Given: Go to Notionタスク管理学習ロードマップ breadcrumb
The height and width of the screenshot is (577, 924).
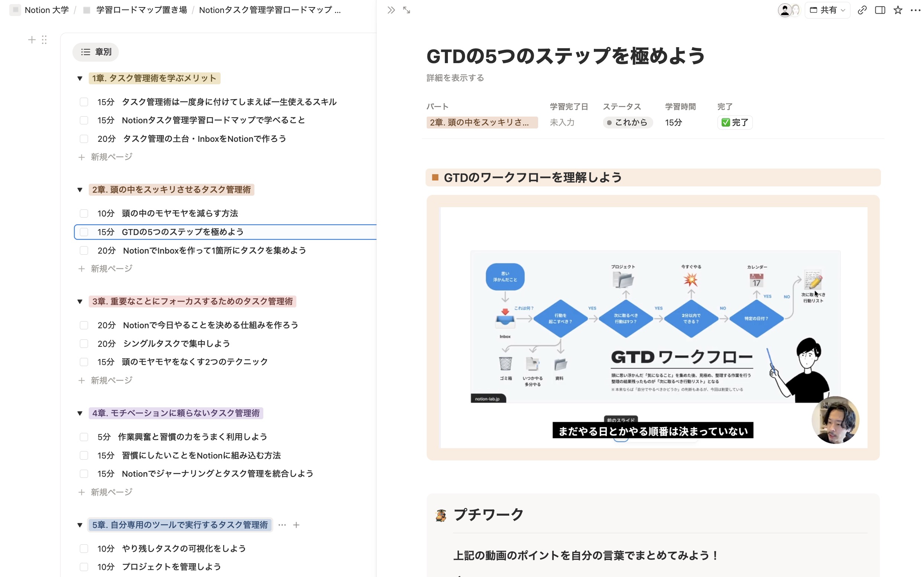Looking at the screenshot, I should pyautogui.click(x=270, y=10).
